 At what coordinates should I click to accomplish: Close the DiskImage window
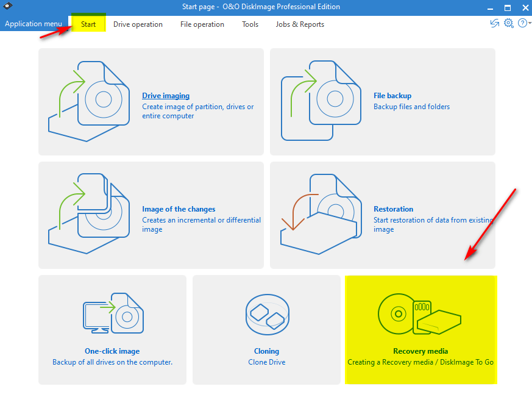click(525, 8)
